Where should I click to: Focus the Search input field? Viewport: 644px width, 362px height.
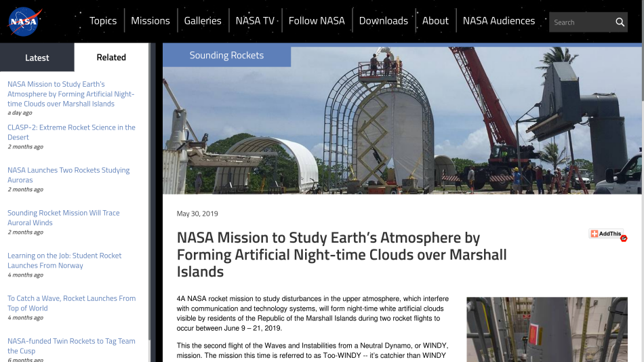coord(581,22)
